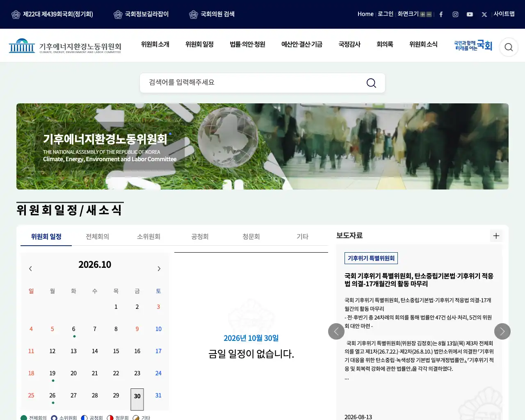This screenshot has width=525, height=420.
Task: Open 예산안·결산·기금 menu
Action: point(302,44)
